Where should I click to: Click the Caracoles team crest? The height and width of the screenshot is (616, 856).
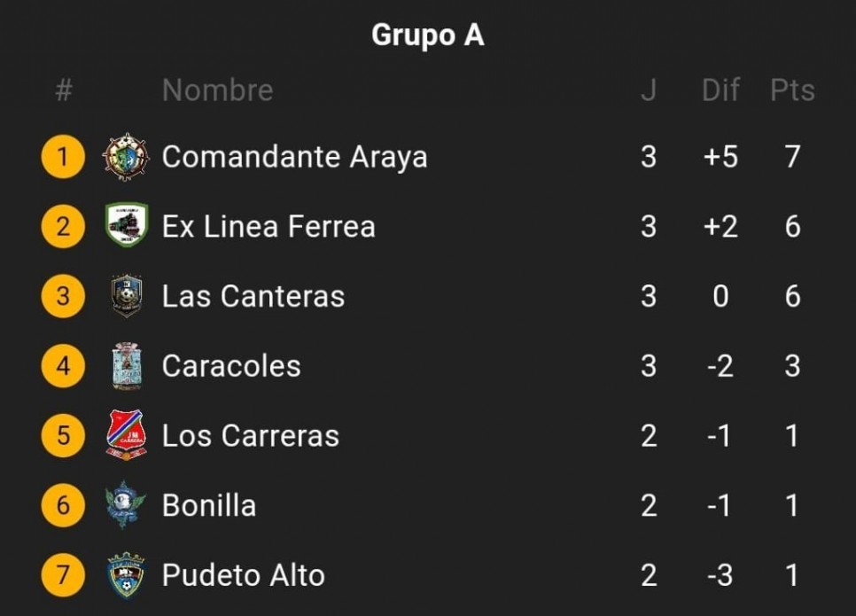(x=127, y=366)
